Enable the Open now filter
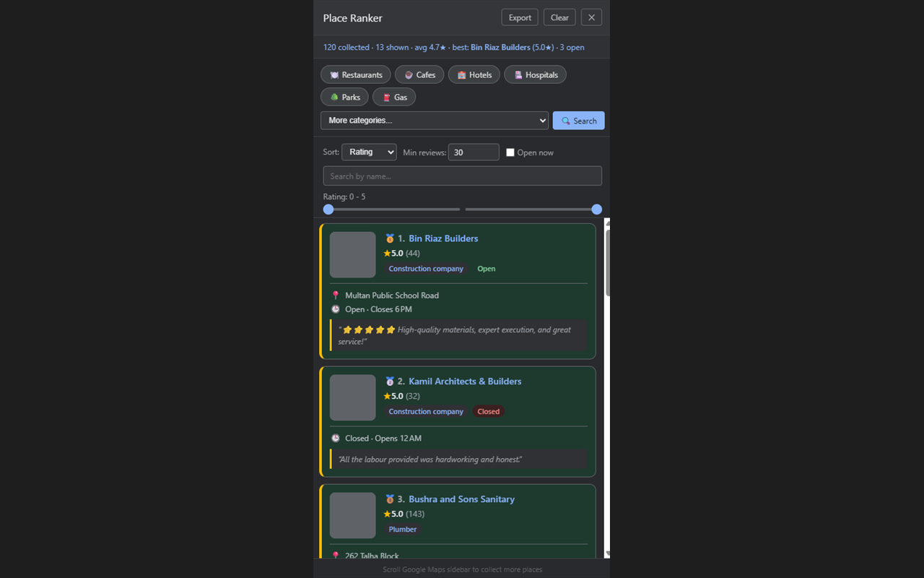Image resolution: width=924 pixels, height=578 pixels. coord(510,152)
